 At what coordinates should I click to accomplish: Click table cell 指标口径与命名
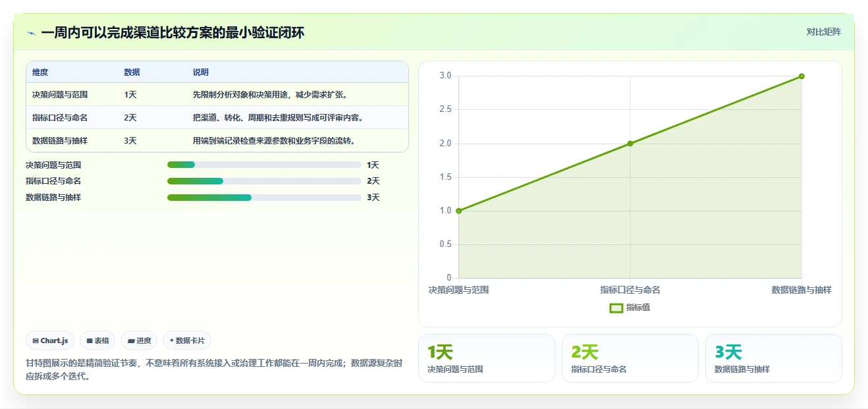(60, 118)
